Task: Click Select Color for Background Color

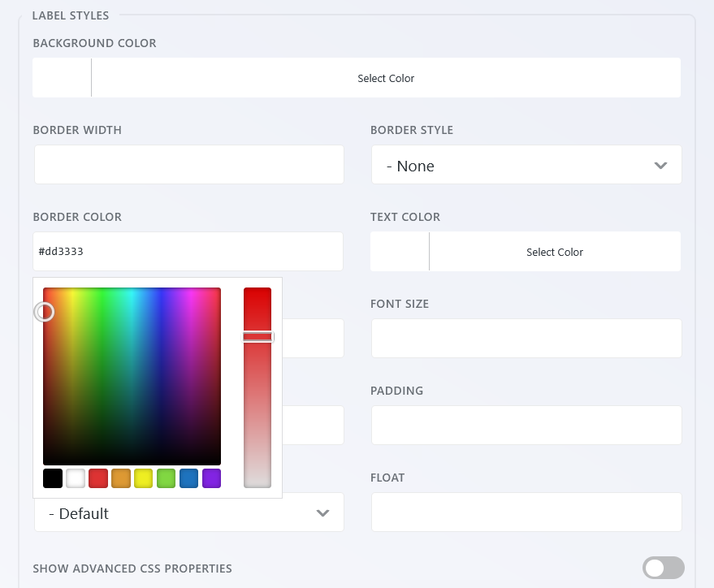Action: coord(386,78)
